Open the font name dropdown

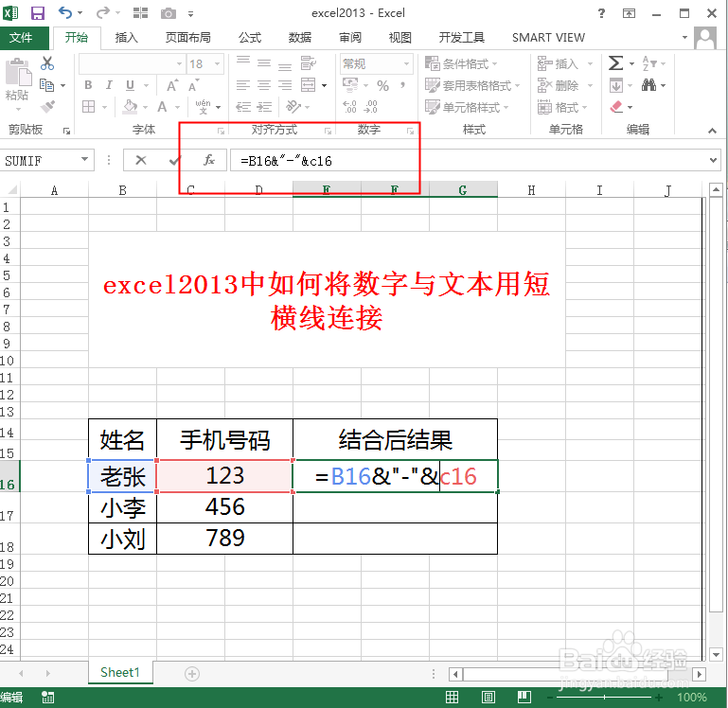pos(179,63)
